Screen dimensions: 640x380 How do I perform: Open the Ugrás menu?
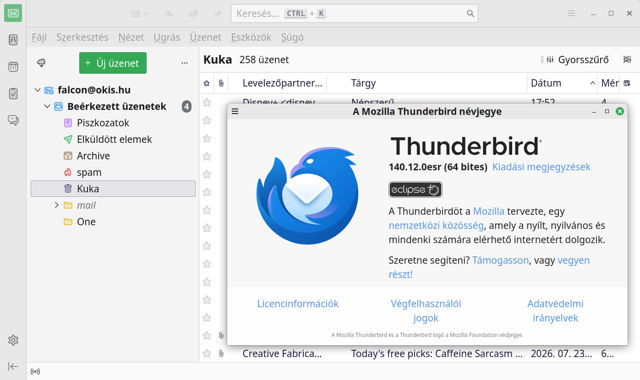click(x=167, y=37)
